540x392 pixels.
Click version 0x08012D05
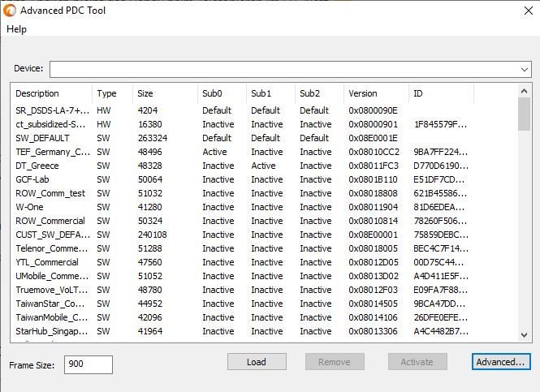click(374, 262)
